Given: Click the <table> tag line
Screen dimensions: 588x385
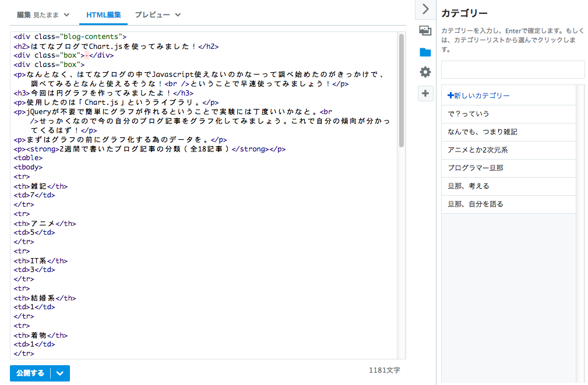Looking at the screenshot, I should (28, 158).
